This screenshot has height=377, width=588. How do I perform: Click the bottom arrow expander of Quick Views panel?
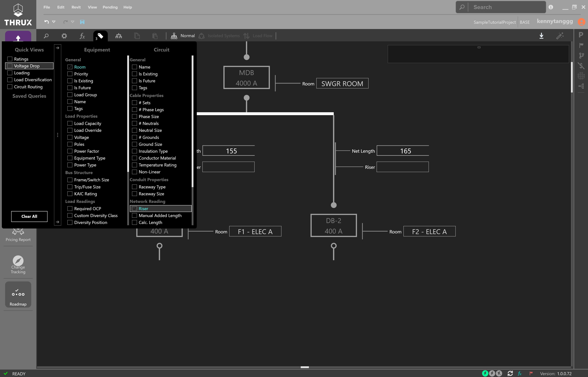58,222
